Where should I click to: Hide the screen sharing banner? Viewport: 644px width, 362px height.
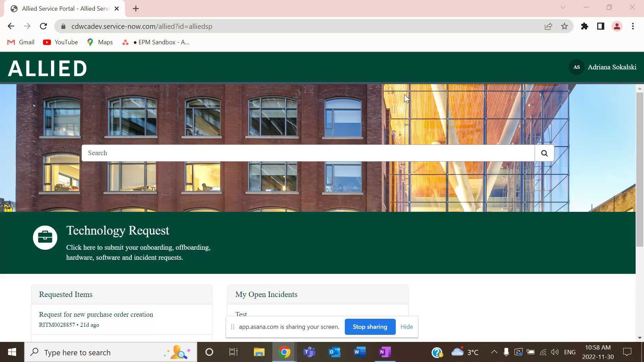point(407,326)
